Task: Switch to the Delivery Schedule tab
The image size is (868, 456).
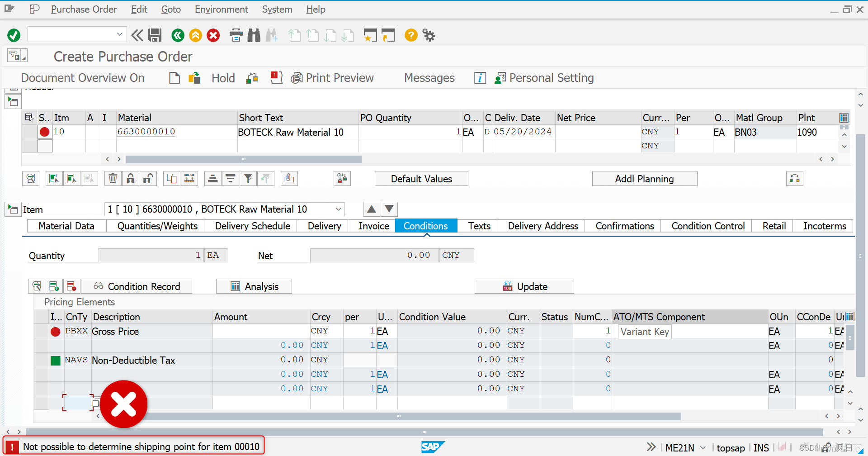Action: pyautogui.click(x=252, y=226)
